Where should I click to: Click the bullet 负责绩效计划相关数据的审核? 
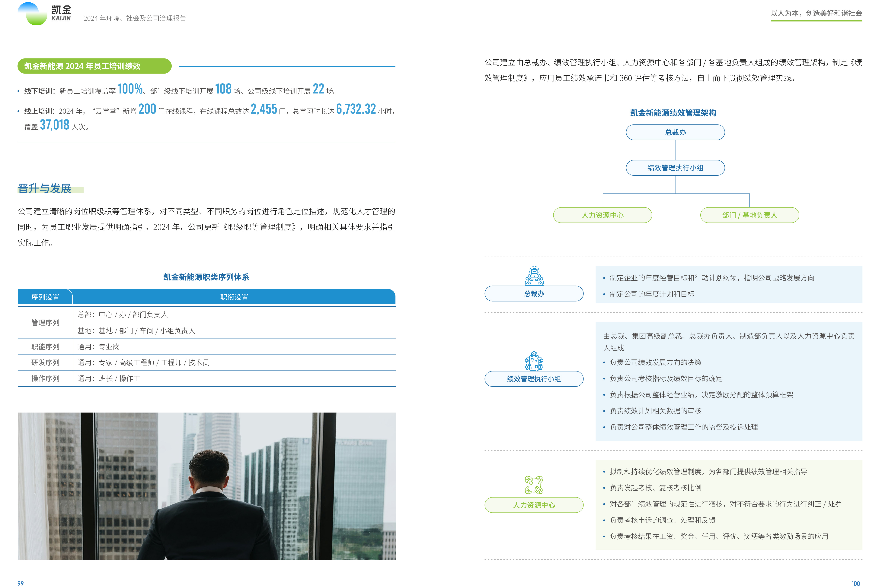655,411
